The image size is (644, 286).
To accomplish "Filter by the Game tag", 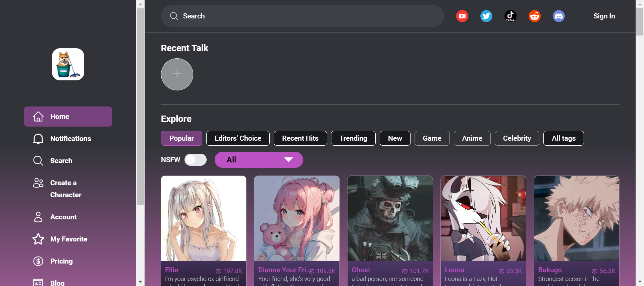I will pyautogui.click(x=432, y=138).
